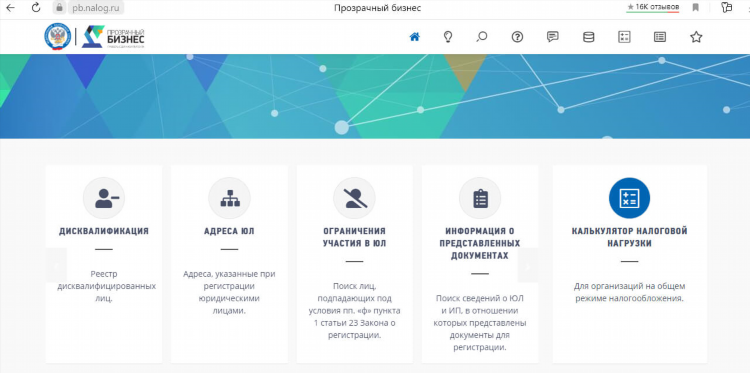Screen dimensions: 750x373
Task: Open the АДРЕСА ЮЛ card title
Action: click(229, 231)
